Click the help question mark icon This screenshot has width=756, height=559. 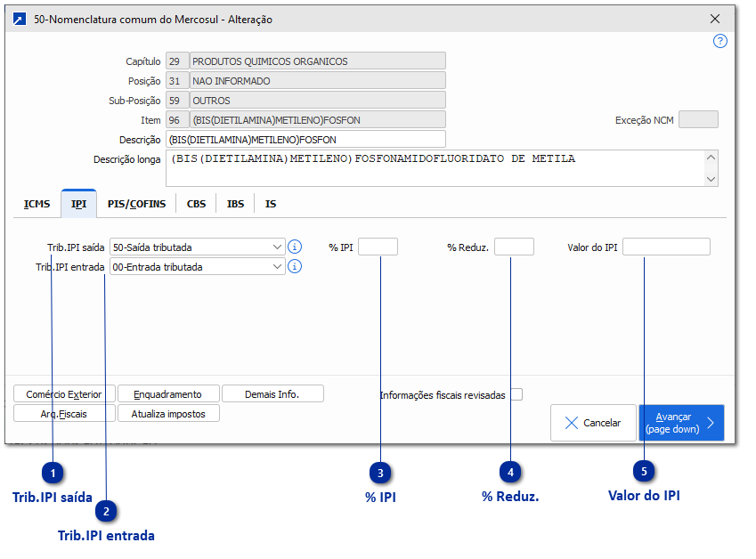pos(720,41)
